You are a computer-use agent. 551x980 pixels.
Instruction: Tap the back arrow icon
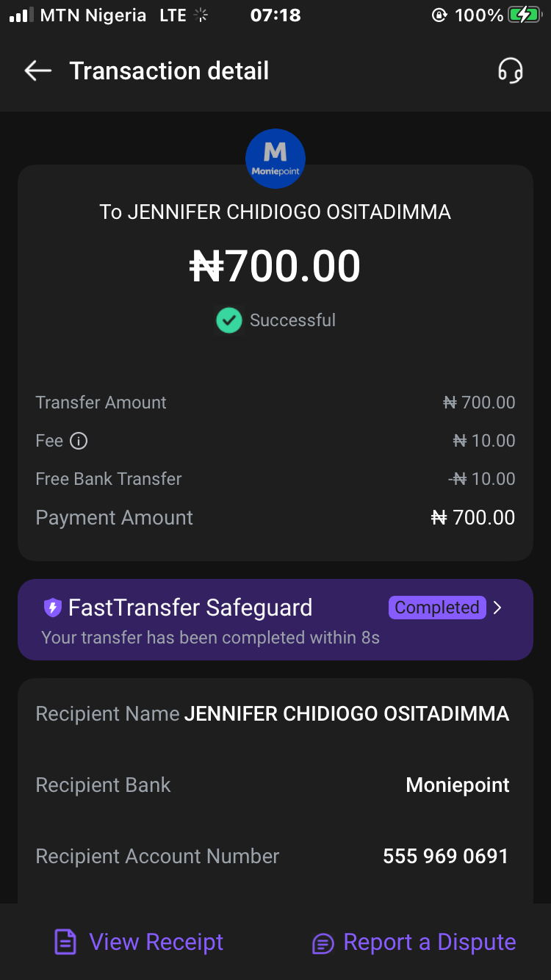coord(37,71)
